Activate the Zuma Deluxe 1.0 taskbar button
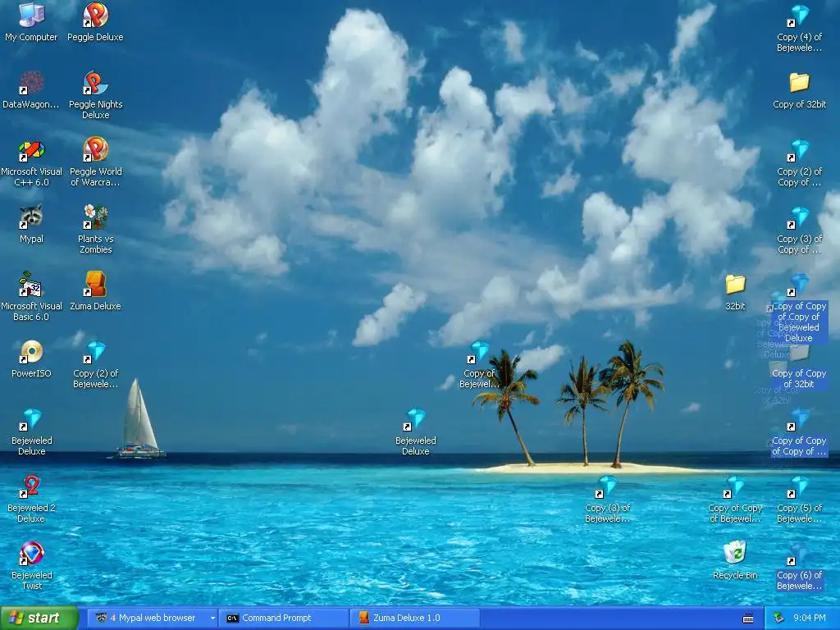840x630 pixels. [x=414, y=618]
